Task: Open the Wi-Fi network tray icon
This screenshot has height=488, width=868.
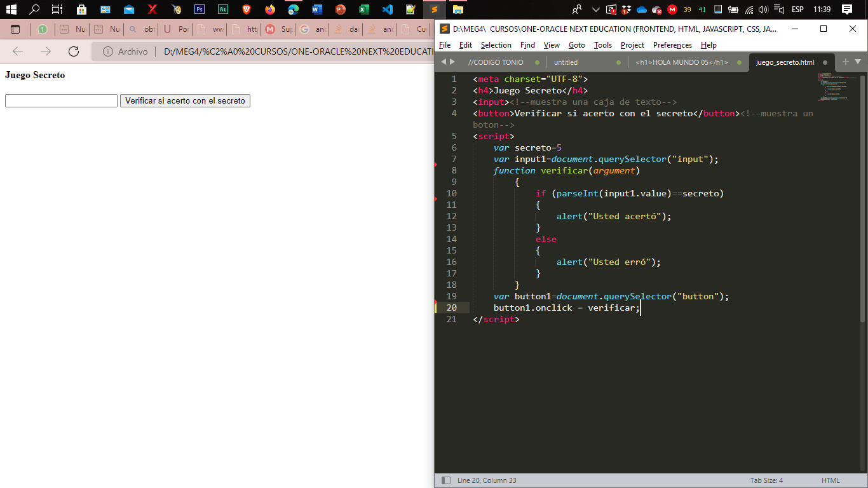Action: pos(749,10)
